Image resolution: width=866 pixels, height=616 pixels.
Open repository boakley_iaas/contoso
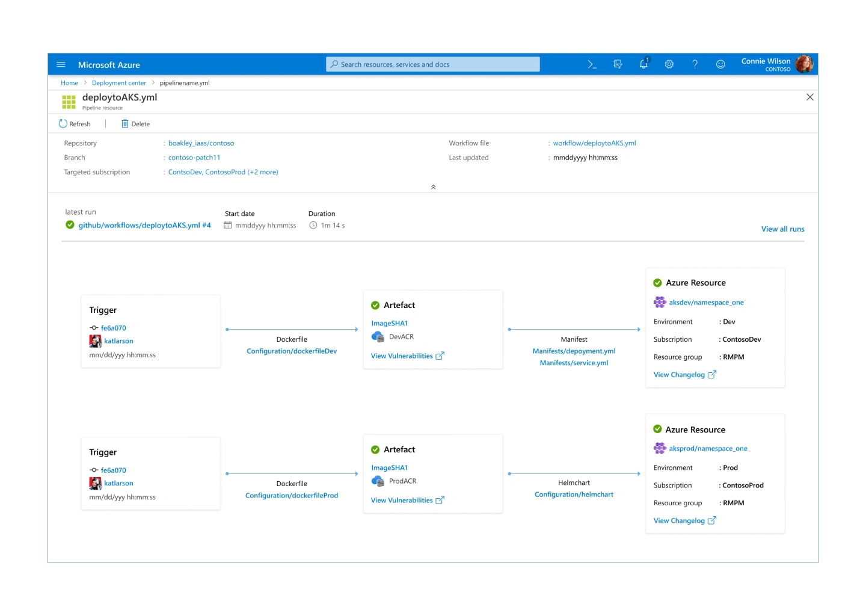(201, 143)
